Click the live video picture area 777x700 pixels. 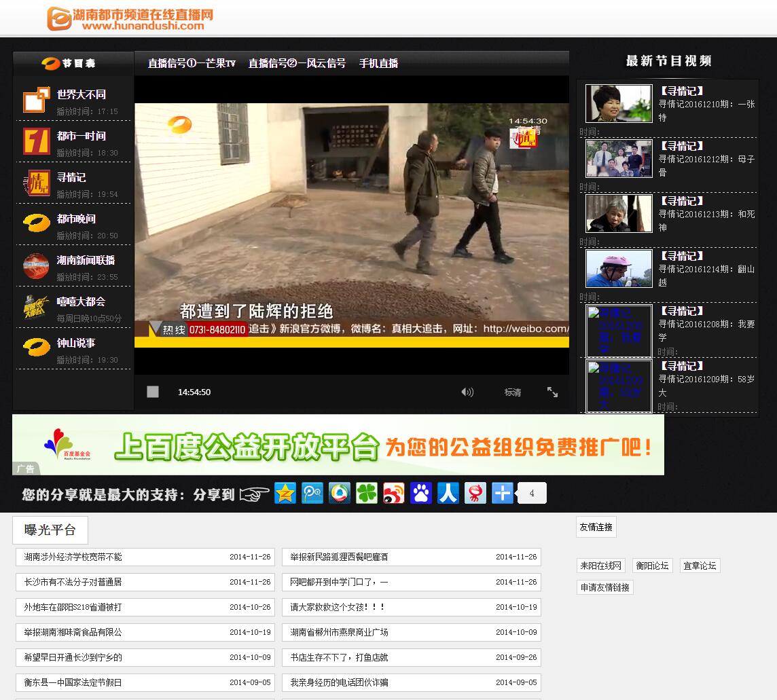[351, 225]
